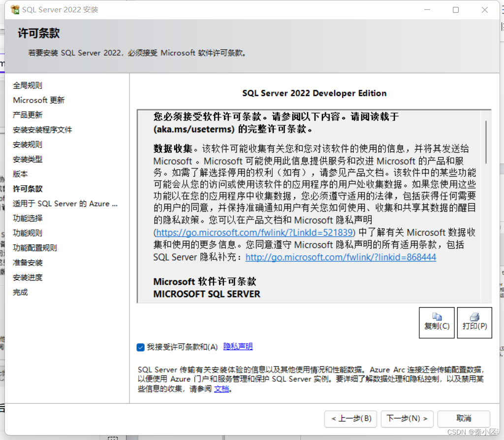The image size is (504, 440).
Task: Select 准备安装 step in sidebar
Action: (x=28, y=263)
